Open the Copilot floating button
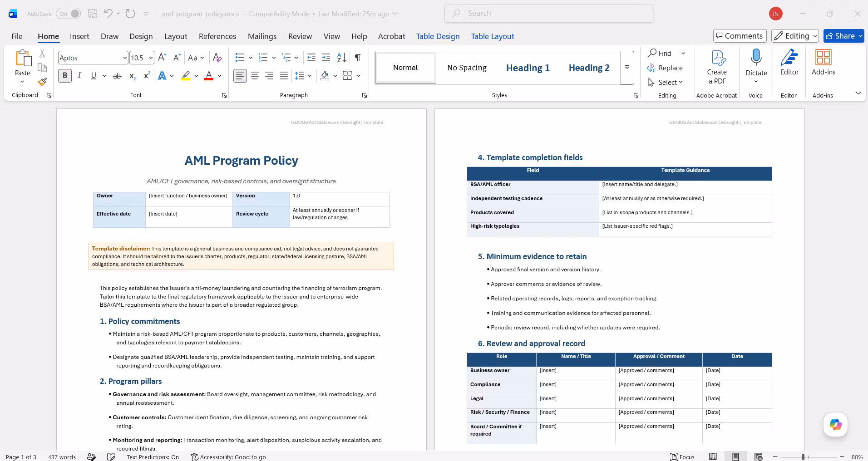 coord(835,425)
